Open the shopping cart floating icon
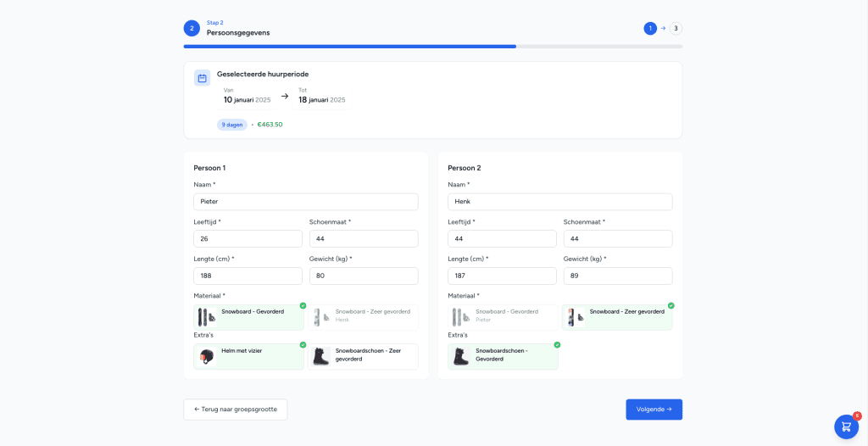This screenshot has width=868, height=446. coord(846,426)
